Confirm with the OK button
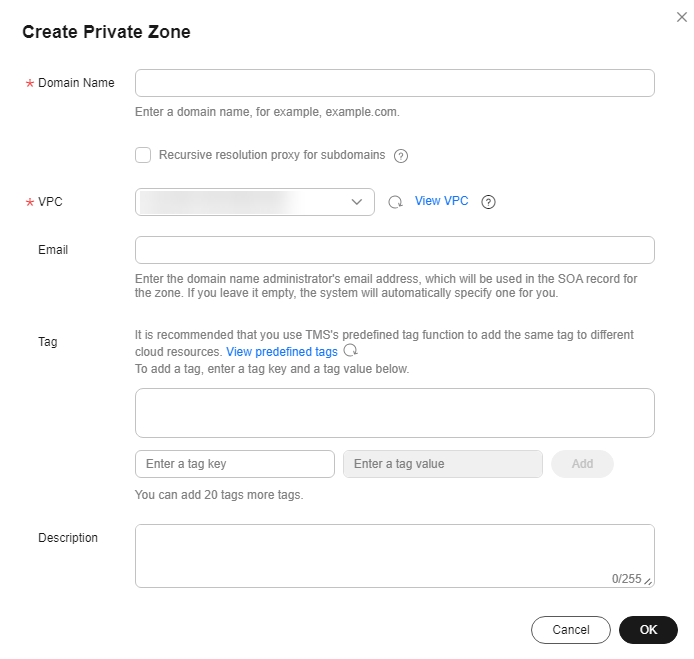 (648, 630)
